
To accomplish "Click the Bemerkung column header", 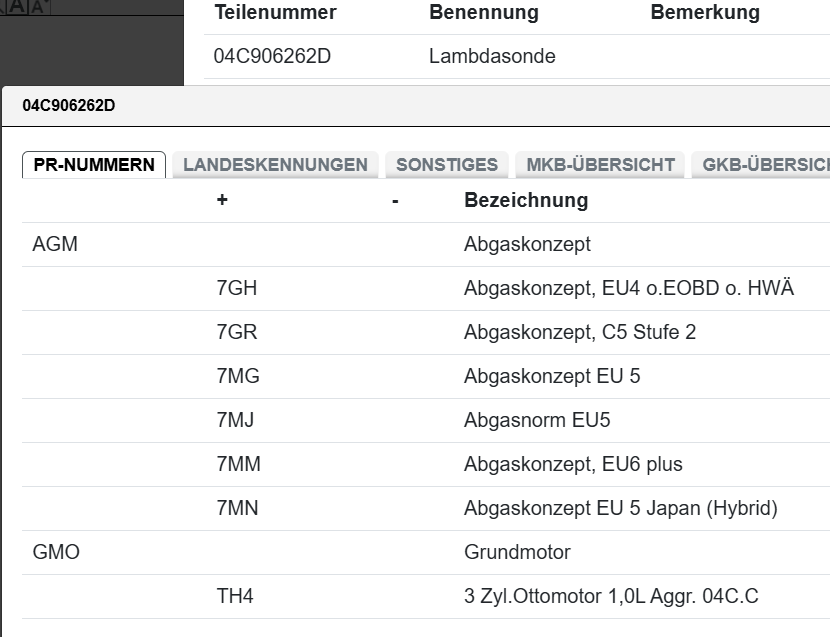I will (704, 13).
